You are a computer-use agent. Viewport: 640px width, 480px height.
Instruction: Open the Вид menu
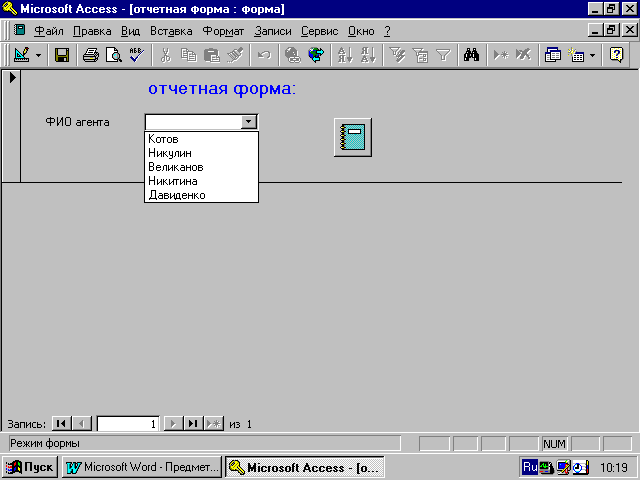pyautogui.click(x=130, y=31)
